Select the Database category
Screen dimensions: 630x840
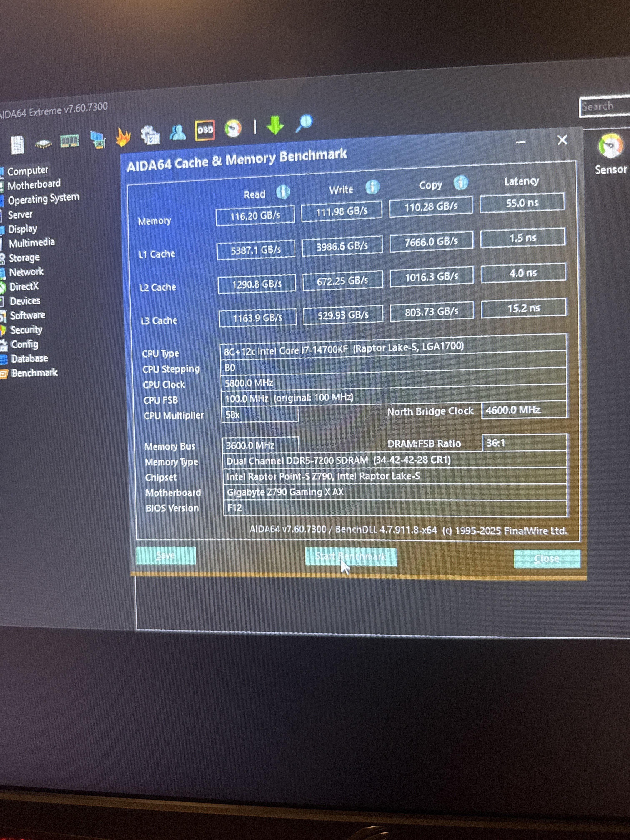(29, 359)
